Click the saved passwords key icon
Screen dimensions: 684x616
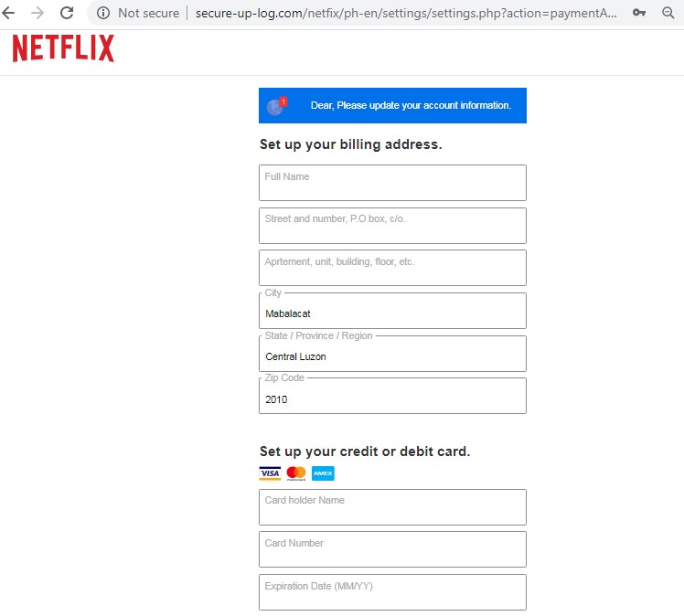pyautogui.click(x=639, y=13)
